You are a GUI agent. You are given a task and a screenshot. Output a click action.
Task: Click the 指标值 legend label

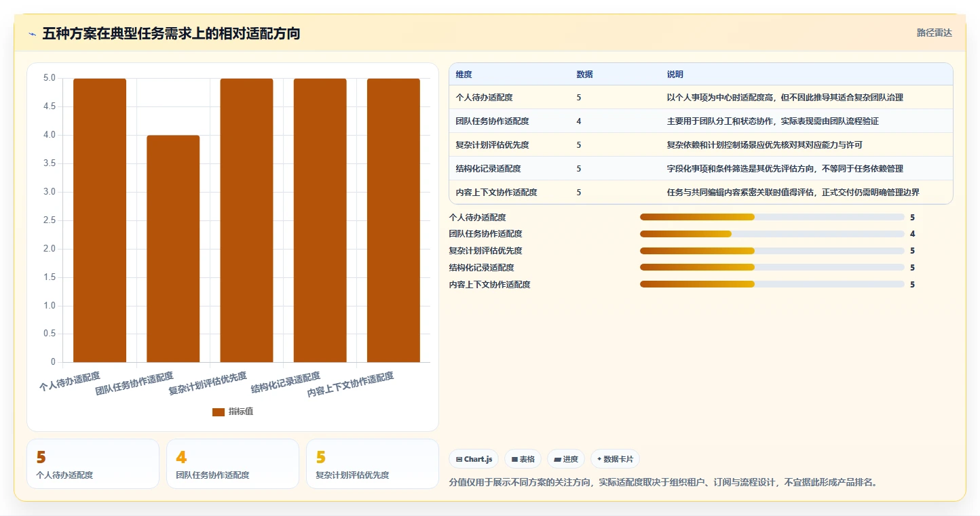click(241, 412)
